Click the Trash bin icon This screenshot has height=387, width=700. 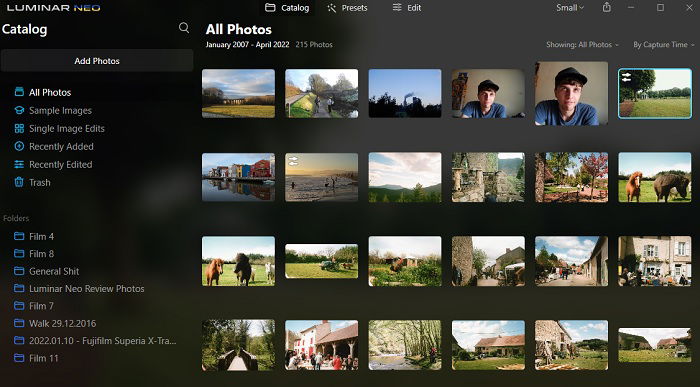pyautogui.click(x=19, y=182)
